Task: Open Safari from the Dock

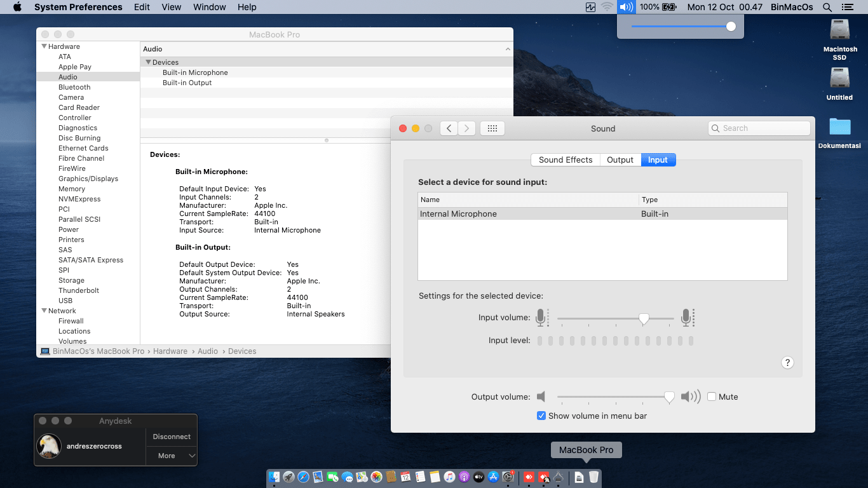Action: coord(303,477)
